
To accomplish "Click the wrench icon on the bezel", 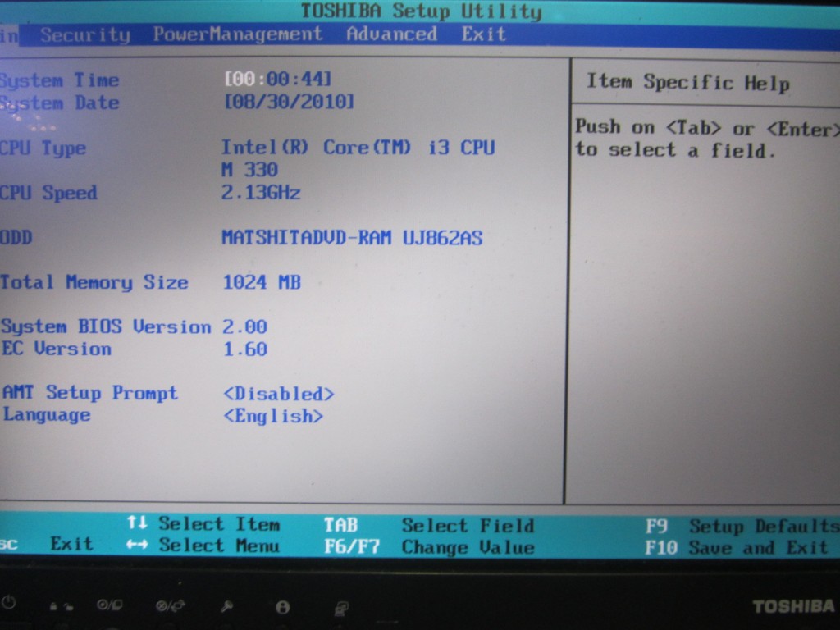I will [227, 606].
